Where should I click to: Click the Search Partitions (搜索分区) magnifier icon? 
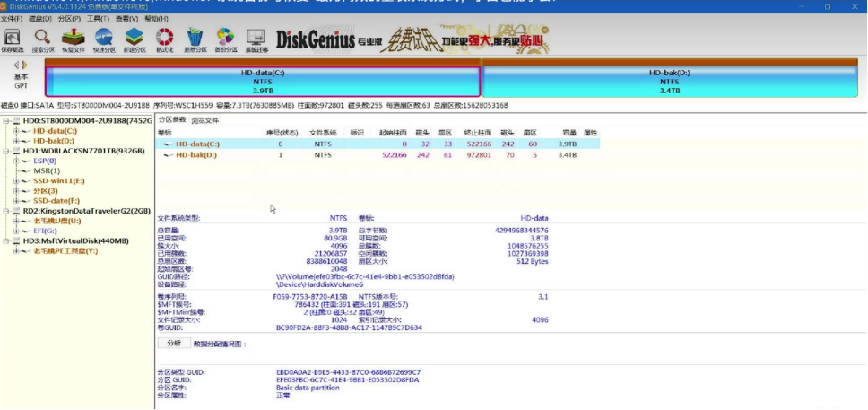pyautogui.click(x=42, y=37)
